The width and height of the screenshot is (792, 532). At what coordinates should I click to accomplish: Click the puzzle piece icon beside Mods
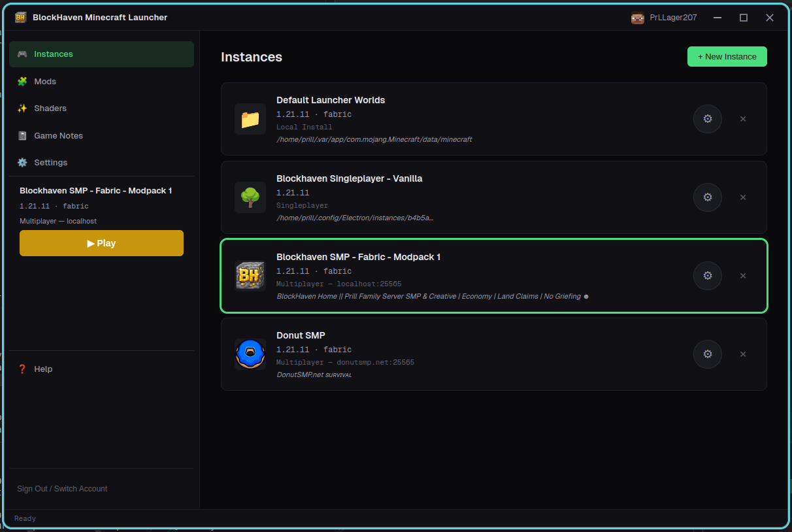[22, 82]
